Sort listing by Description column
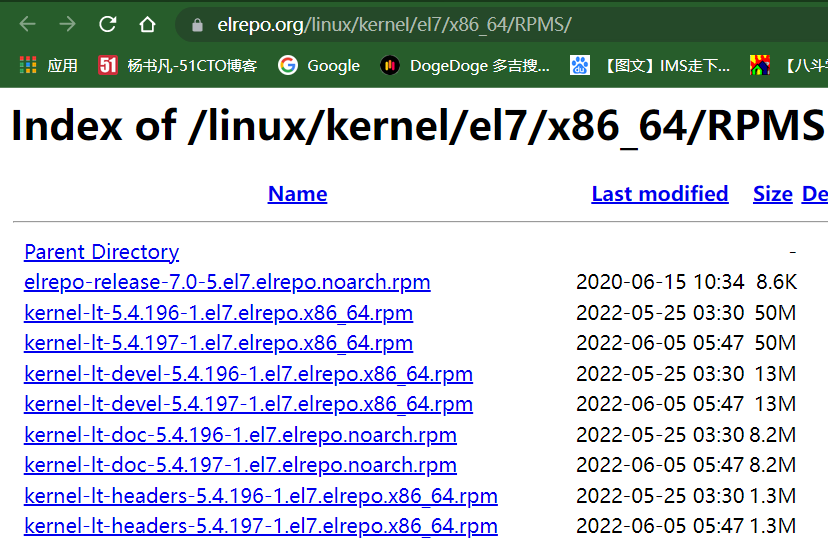The width and height of the screenshot is (828, 540). click(815, 194)
